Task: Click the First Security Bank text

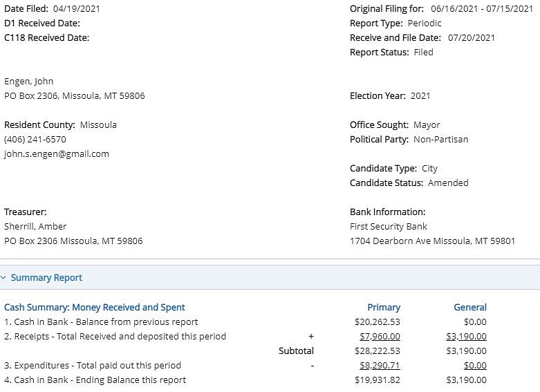Action: tap(389, 226)
